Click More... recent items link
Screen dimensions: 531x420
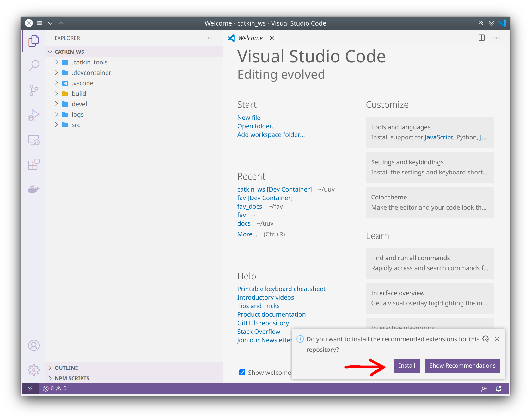click(x=247, y=234)
